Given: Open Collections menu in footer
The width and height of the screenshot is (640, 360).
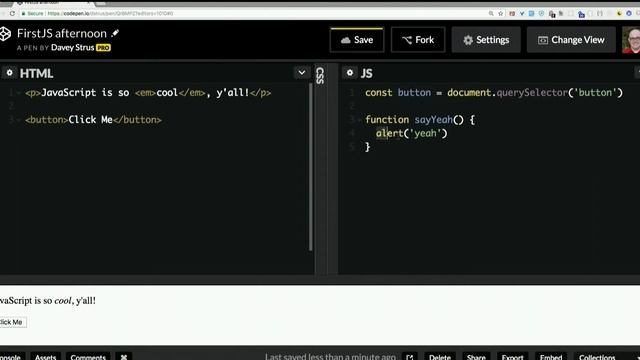Looking at the screenshot, I should [x=597, y=357].
